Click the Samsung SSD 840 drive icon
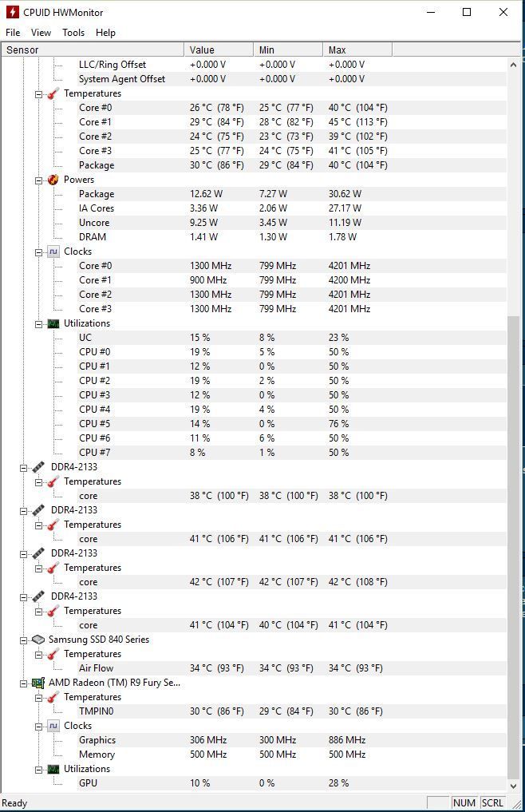This screenshot has height=812, width=525. pos(38,640)
